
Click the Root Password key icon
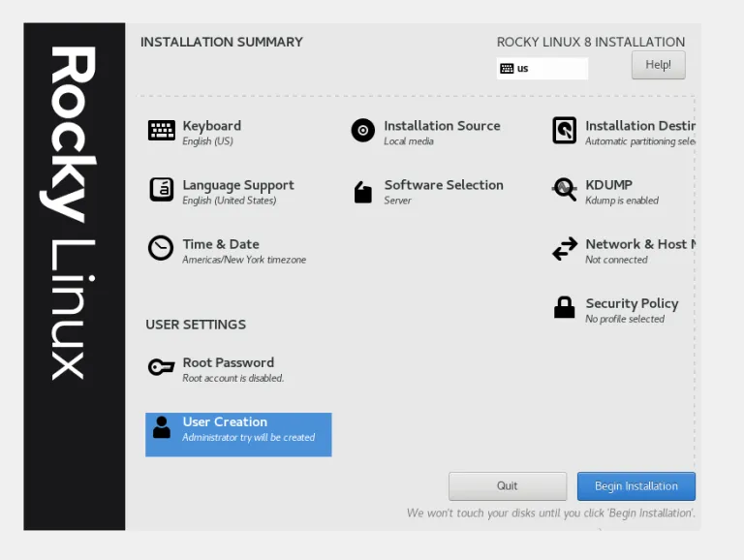coord(162,367)
